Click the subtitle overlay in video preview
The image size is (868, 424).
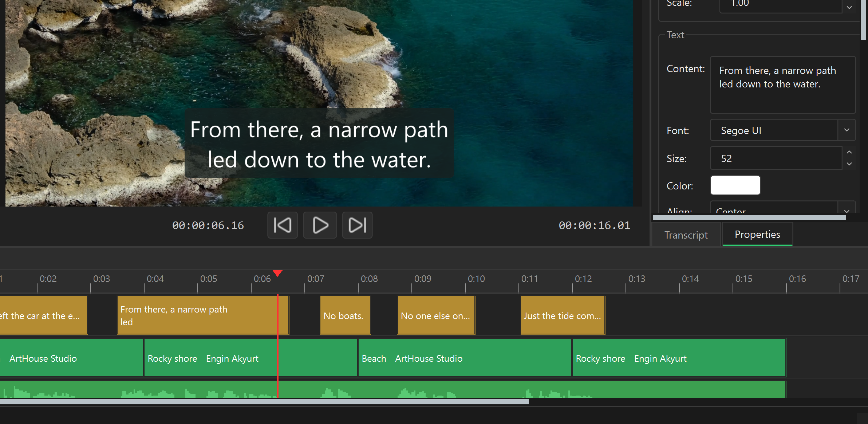[x=319, y=144]
